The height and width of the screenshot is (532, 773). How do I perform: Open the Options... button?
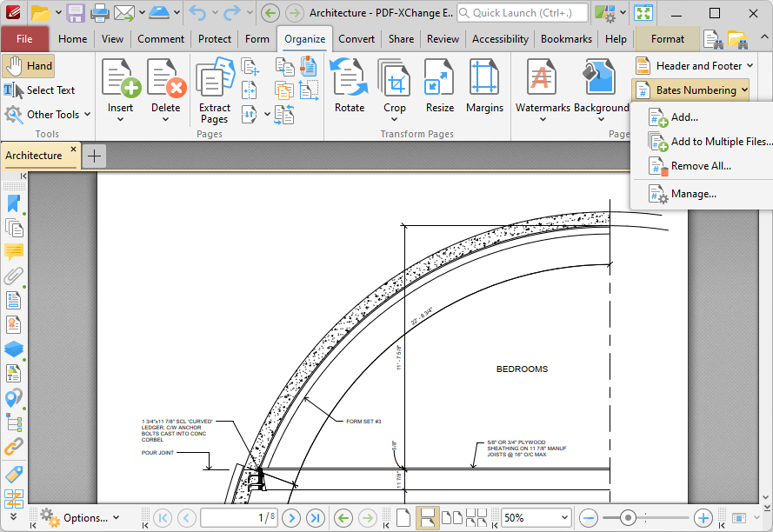(80, 518)
